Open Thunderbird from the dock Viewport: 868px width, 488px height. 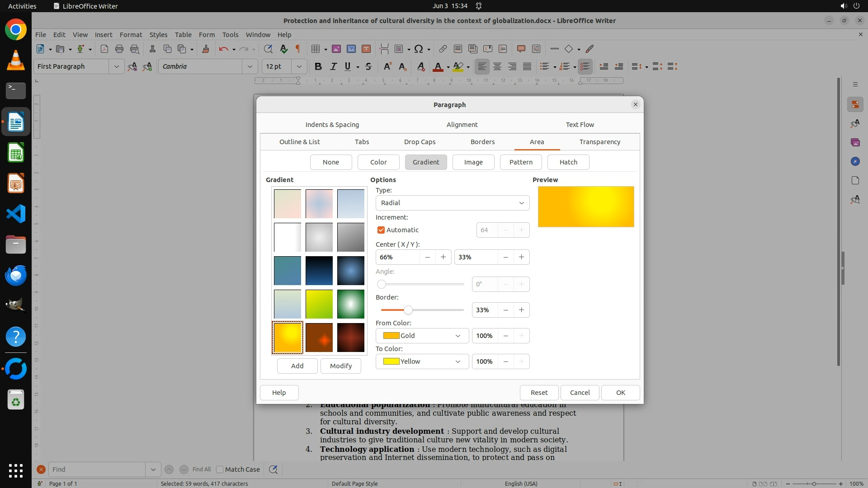(16, 275)
